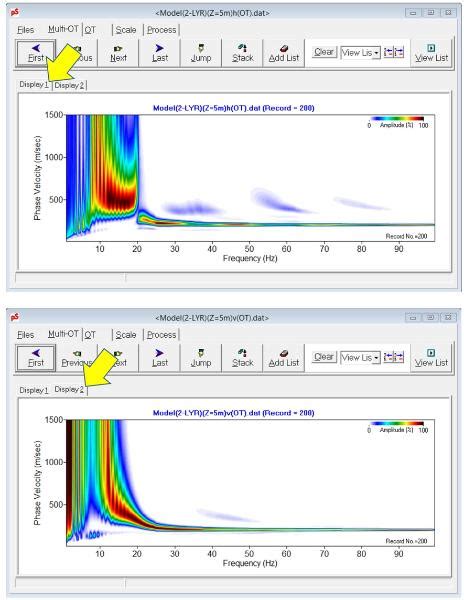This screenshot has height=600, width=464.
Task: Minimize the bottom v(OT) window
Action: coord(413,318)
